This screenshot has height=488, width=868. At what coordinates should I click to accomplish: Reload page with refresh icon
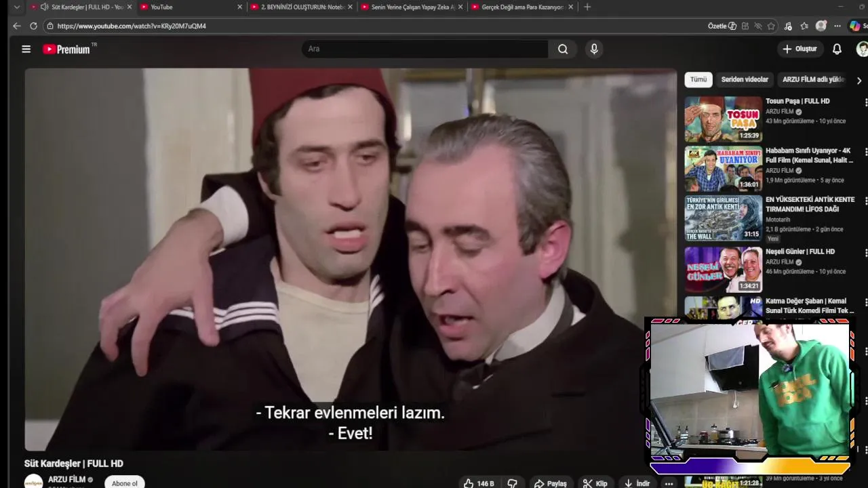tap(33, 26)
